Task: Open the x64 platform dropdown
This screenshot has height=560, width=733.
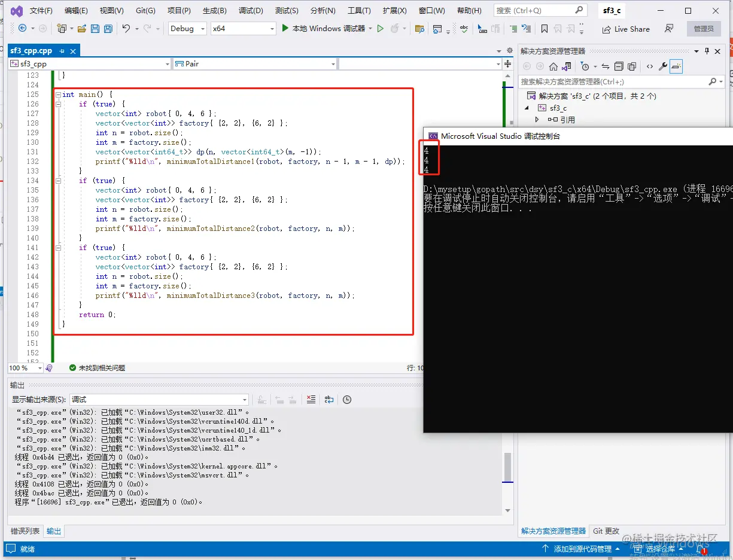Action: tap(243, 28)
